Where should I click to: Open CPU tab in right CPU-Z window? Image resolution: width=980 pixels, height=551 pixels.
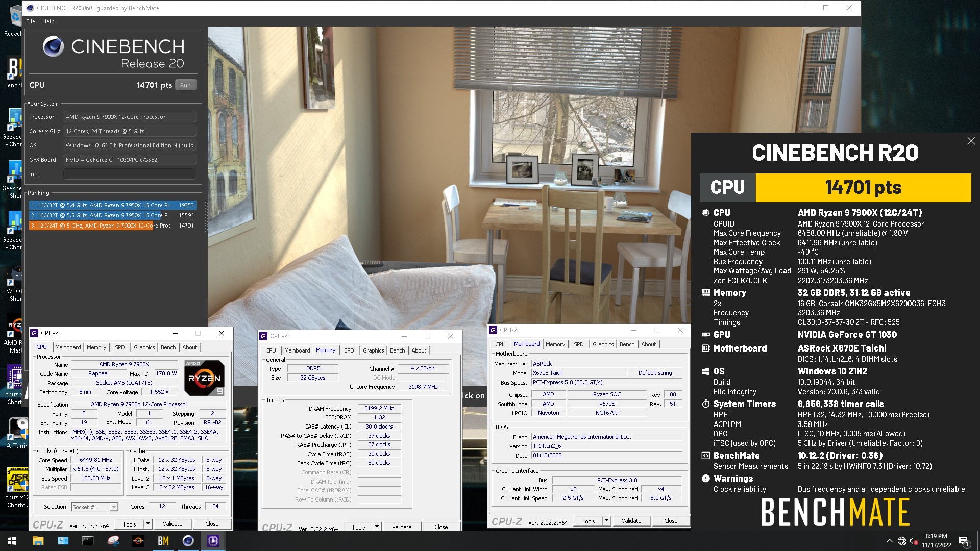[x=501, y=344]
